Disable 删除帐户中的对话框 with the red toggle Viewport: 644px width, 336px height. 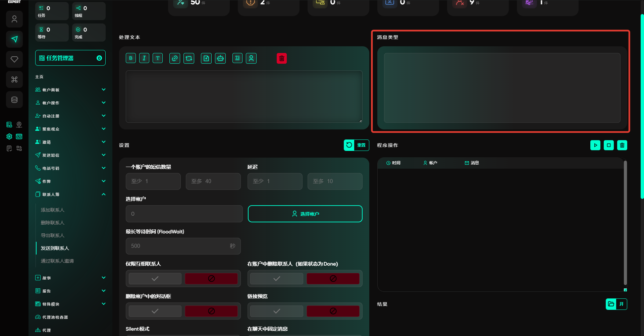point(211,311)
